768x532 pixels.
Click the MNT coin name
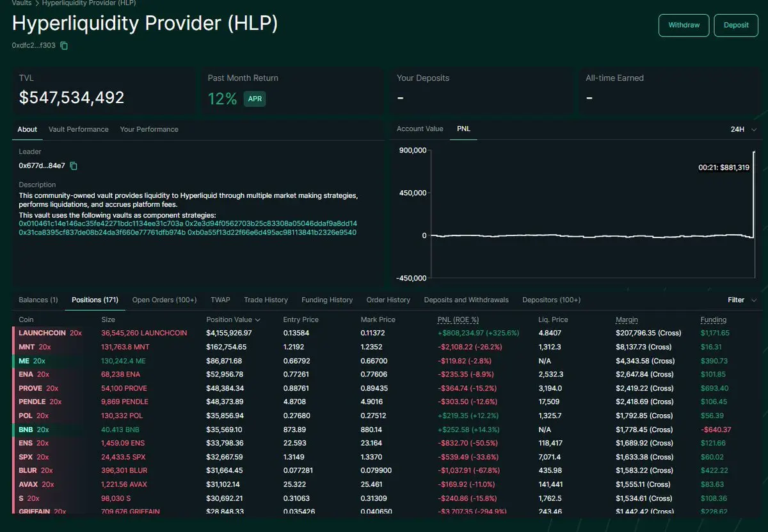pyautogui.click(x=26, y=346)
